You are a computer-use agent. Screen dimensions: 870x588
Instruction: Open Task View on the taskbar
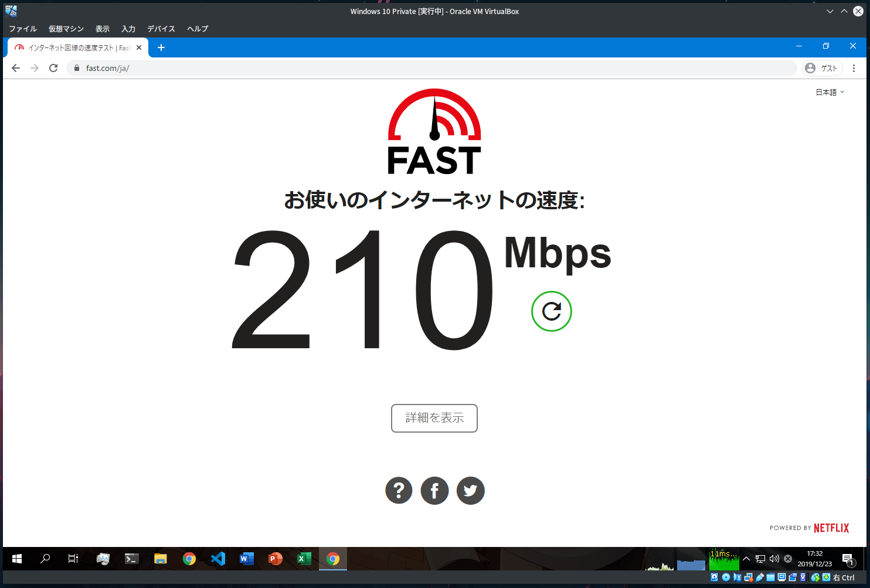coord(73,559)
